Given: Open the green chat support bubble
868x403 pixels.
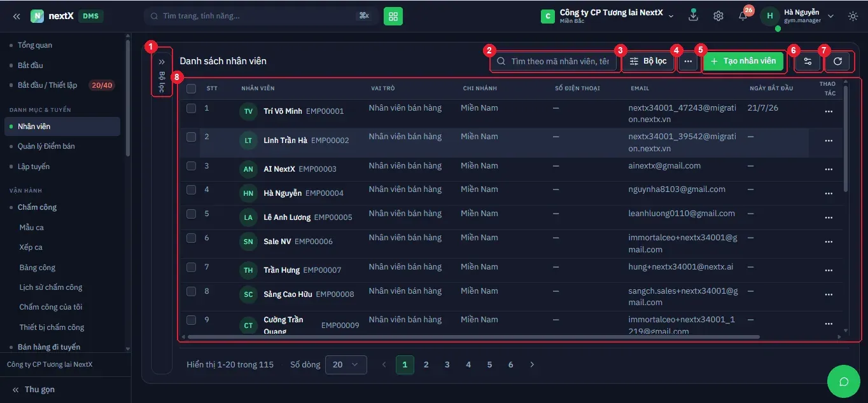Looking at the screenshot, I should pyautogui.click(x=844, y=381).
